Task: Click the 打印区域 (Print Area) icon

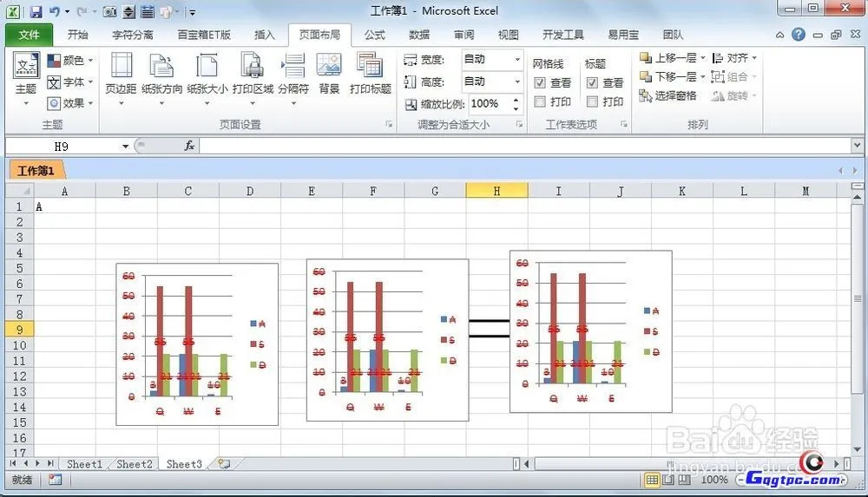Action: 253,74
